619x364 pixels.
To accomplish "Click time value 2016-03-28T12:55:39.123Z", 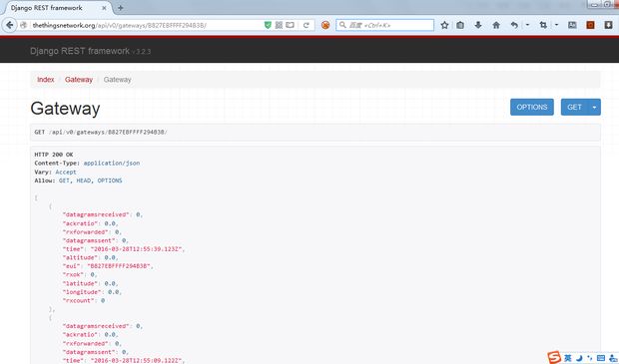I will coord(137,249).
